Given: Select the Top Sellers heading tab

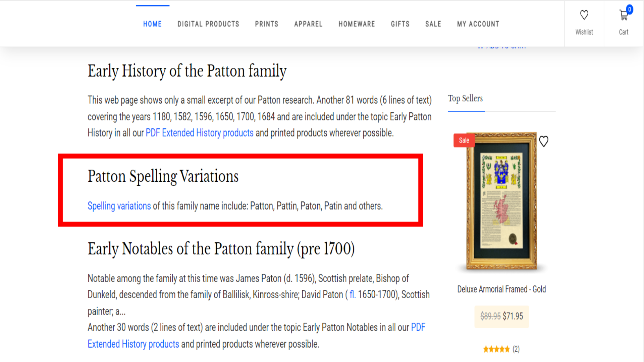Looking at the screenshot, I should point(465,99).
